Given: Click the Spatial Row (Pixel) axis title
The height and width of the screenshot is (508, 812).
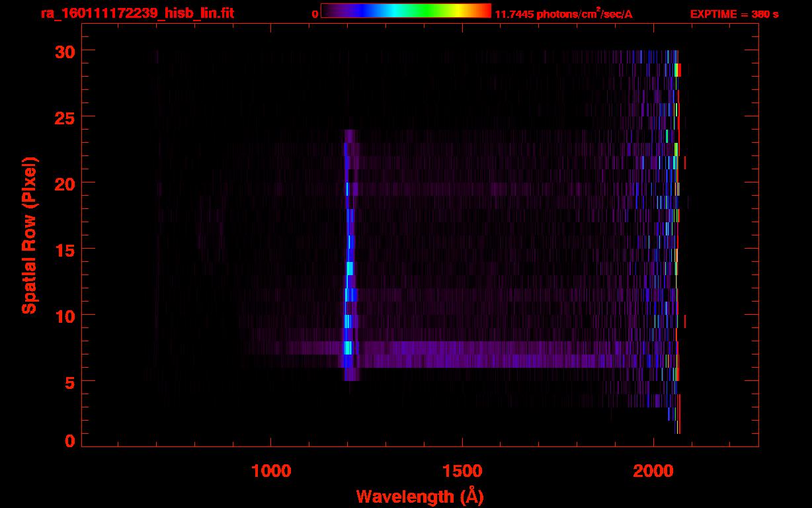Looking at the screenshot, I should tap(29, 235).
